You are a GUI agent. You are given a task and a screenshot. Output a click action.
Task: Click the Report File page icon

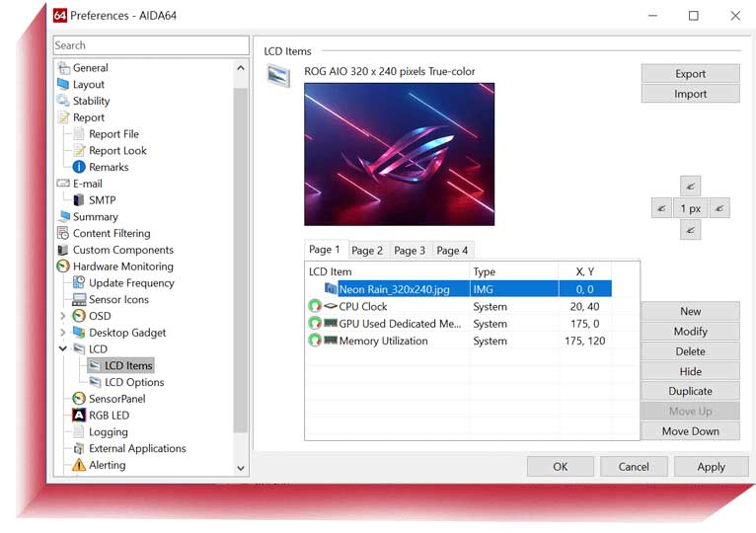tap(79, 133)
